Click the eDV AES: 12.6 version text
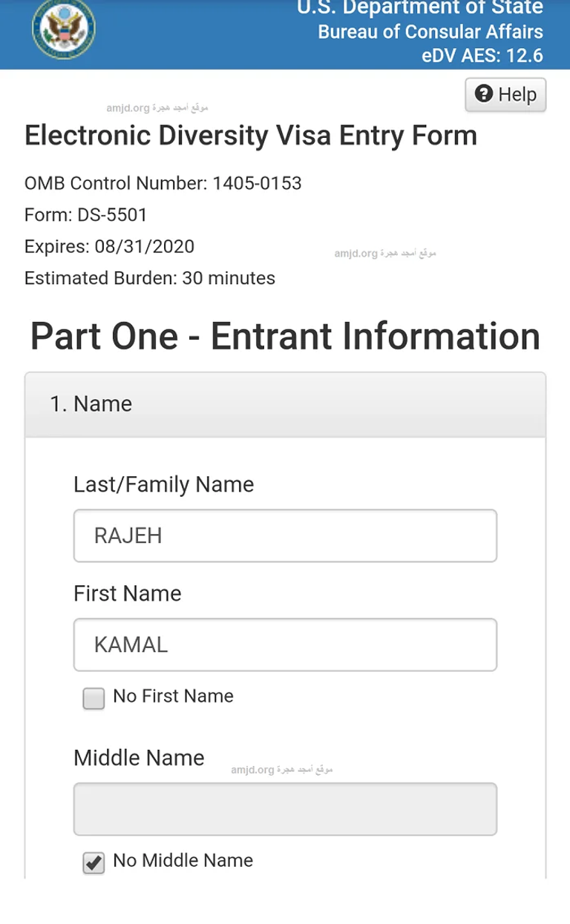 (482, 56)
